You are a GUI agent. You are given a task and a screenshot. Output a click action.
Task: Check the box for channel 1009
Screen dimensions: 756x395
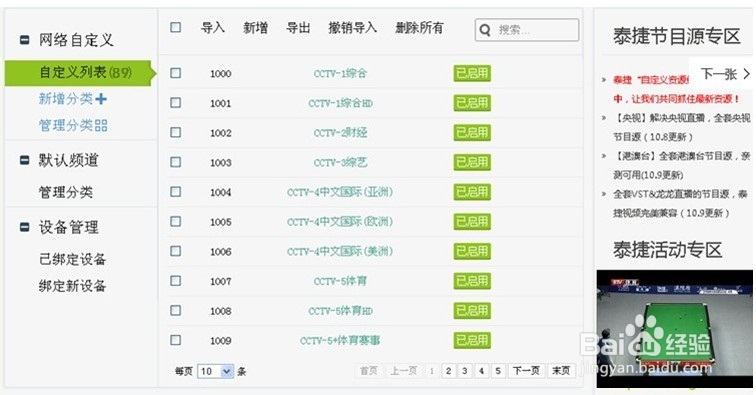click(x=176, y=340)
